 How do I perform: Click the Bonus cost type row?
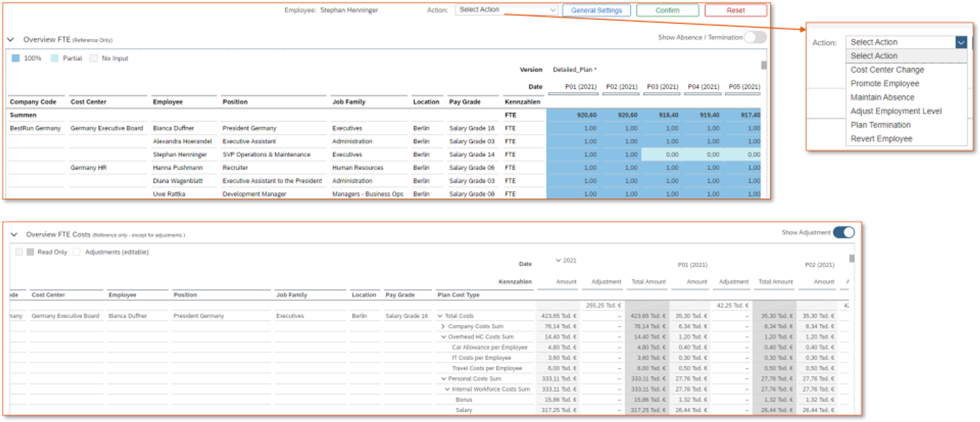click(463, 400)
